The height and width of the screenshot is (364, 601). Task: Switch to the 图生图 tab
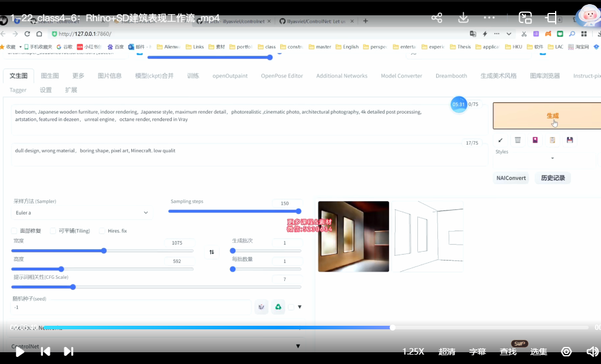coord(50,76)
